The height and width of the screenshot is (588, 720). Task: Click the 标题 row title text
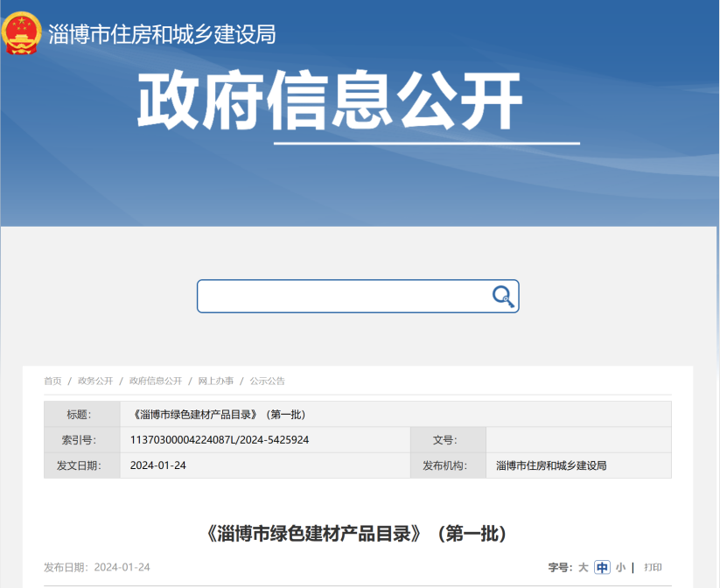(x=220, y=415)
